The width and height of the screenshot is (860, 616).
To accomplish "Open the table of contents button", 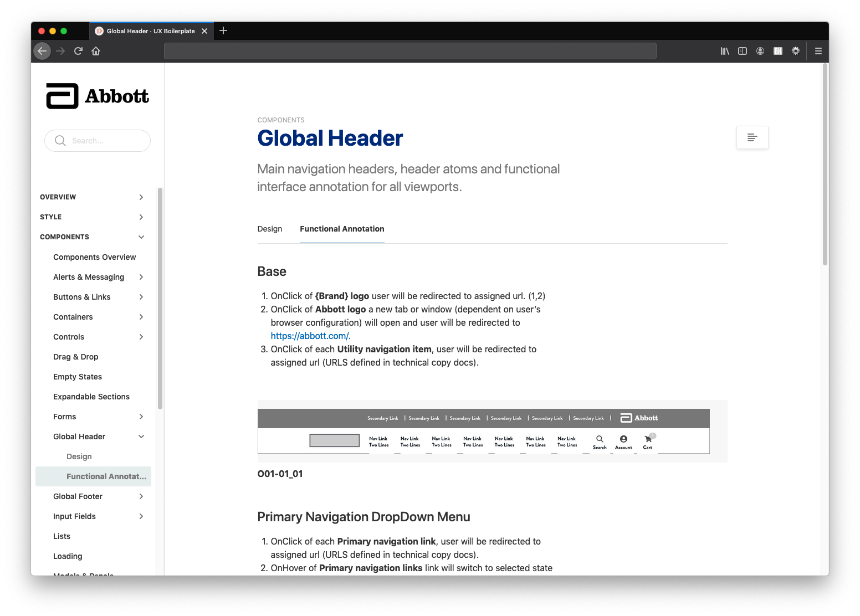I will point(752,137).
